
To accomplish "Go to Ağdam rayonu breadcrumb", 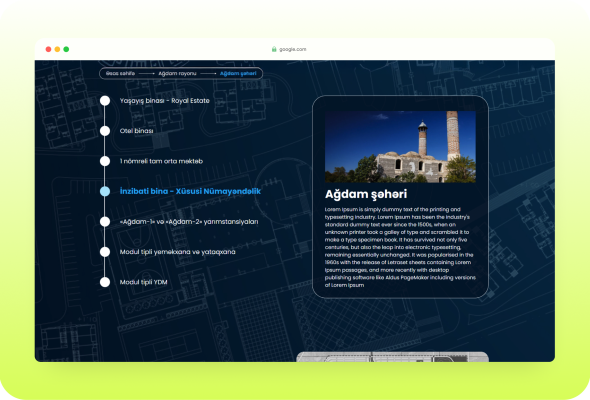I will click(177, 73).
